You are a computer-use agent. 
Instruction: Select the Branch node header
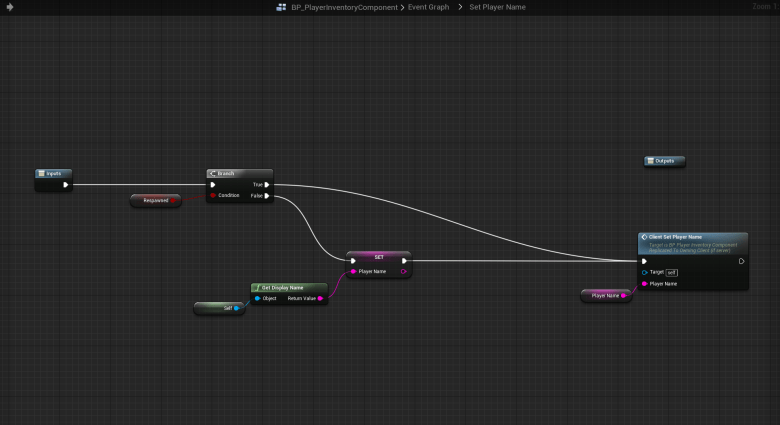point(239,173)
